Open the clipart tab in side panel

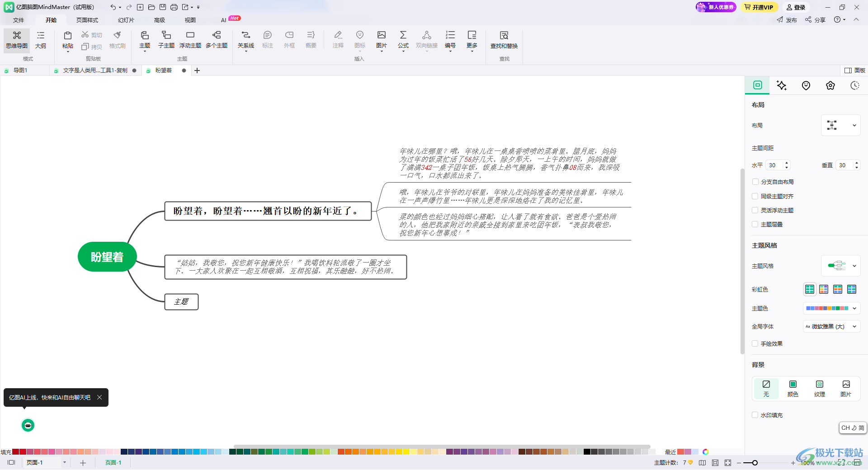pos(830,85)
